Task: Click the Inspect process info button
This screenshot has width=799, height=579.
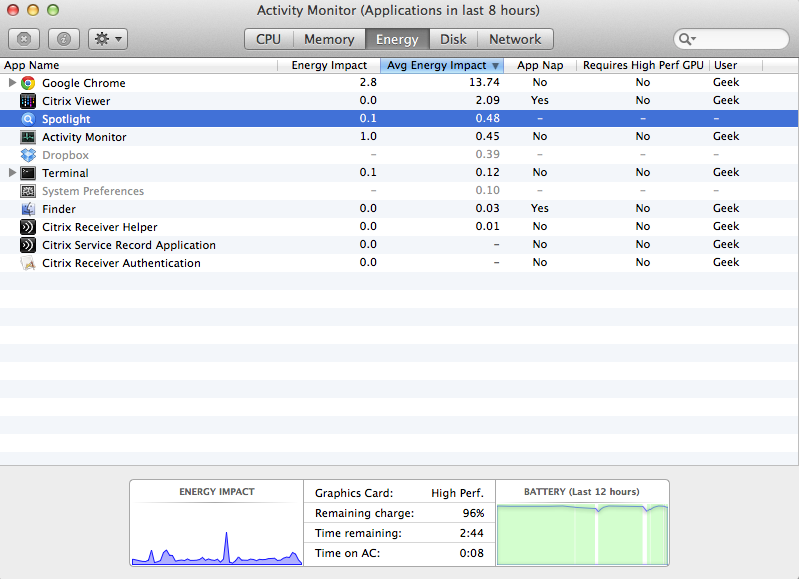Action: [64, 39]
